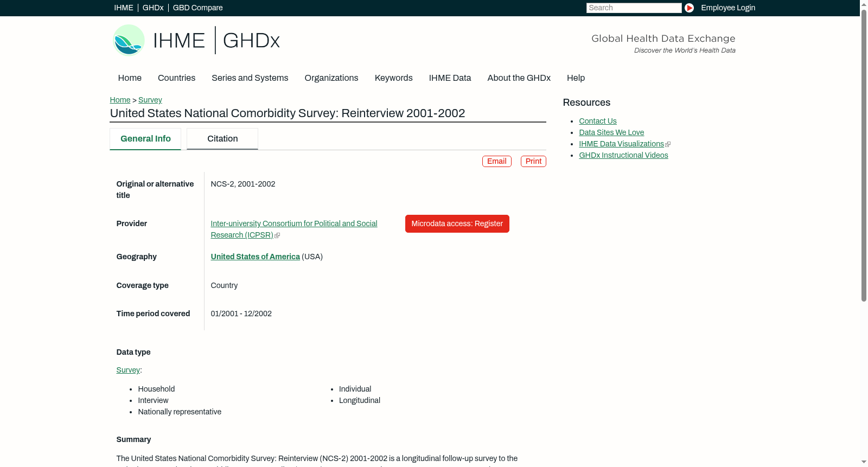Open About the GHDx page
Viewport: 868px width, 467px height.
click(x=519, y=78)
